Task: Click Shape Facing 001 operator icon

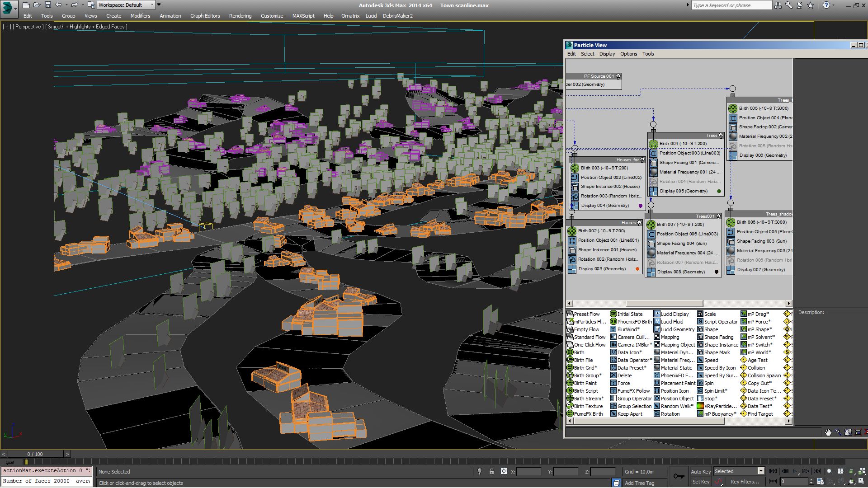Action: point(653,163)
